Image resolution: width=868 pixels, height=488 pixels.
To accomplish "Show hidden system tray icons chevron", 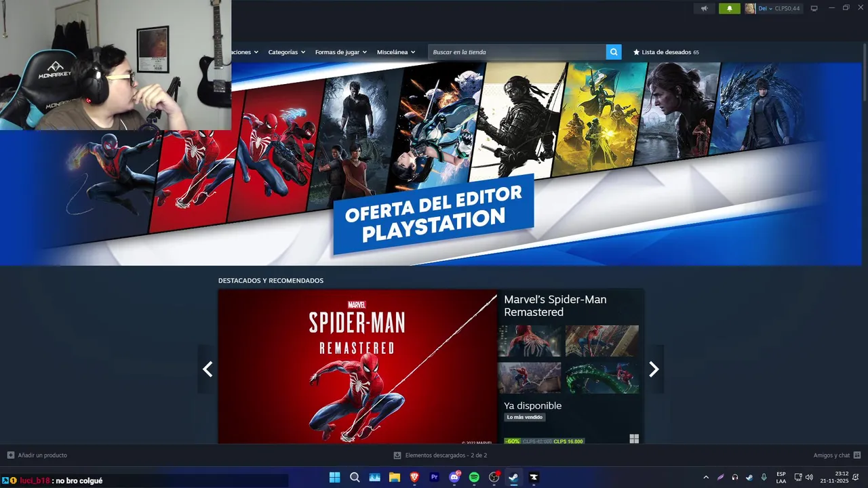I will point(706,477).
